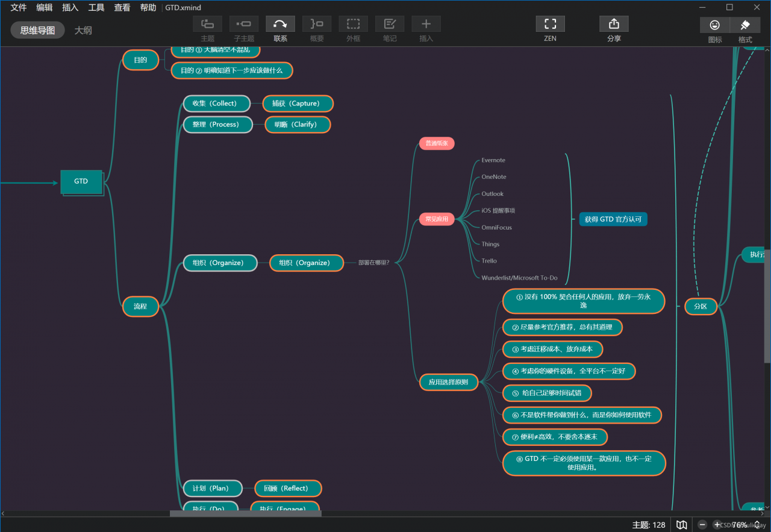Click the 主题 topic toolbar icon
771x532 pixels.
point(207,24)
